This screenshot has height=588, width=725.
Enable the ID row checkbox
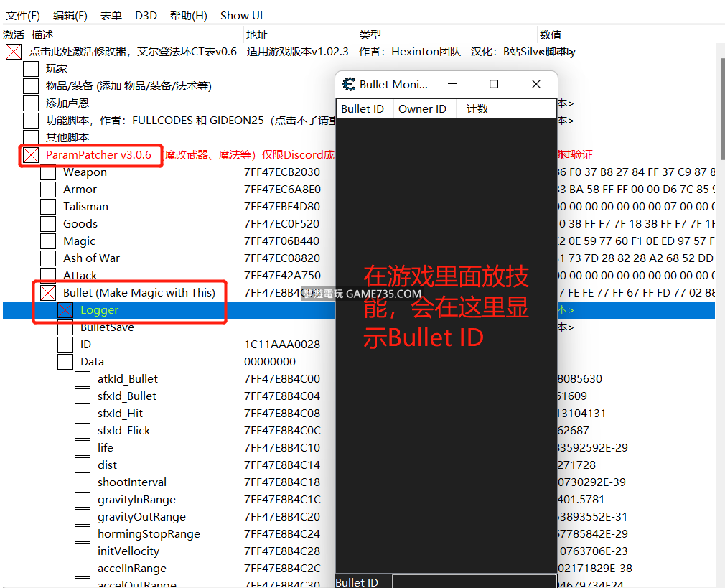coord(65,344)
